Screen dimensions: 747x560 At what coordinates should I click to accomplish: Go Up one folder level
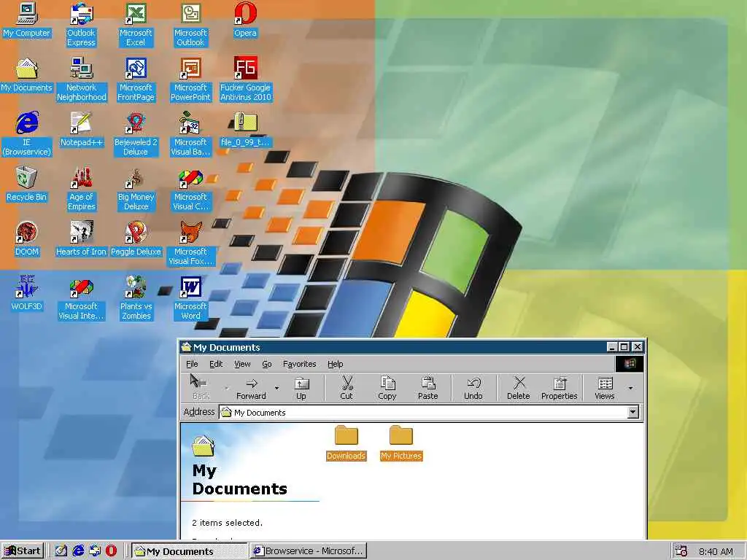(301, 388)
